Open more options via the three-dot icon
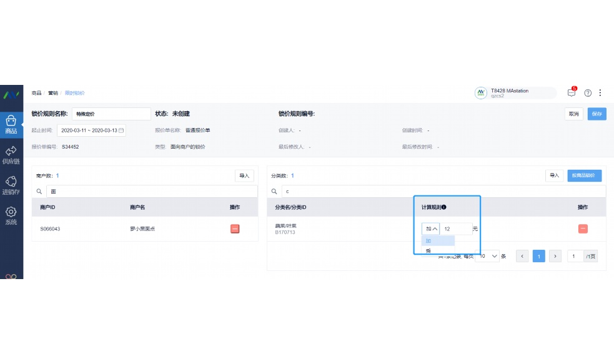Image resolution: width=614 pixels, height=364 pixels. coord(600,92)
